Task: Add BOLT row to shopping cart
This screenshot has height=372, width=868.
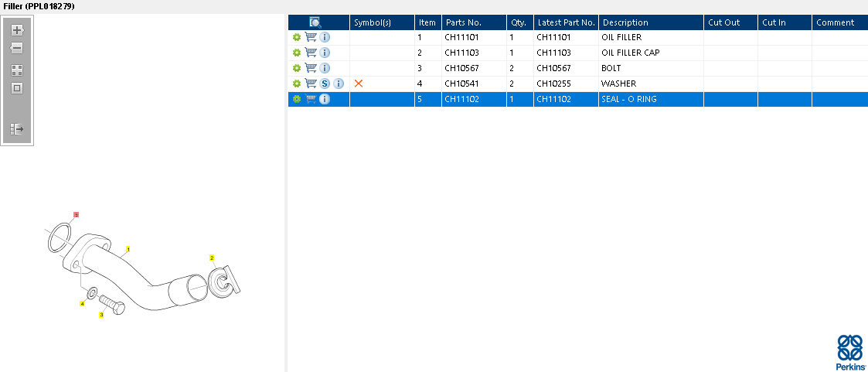Action: [311, 68]
